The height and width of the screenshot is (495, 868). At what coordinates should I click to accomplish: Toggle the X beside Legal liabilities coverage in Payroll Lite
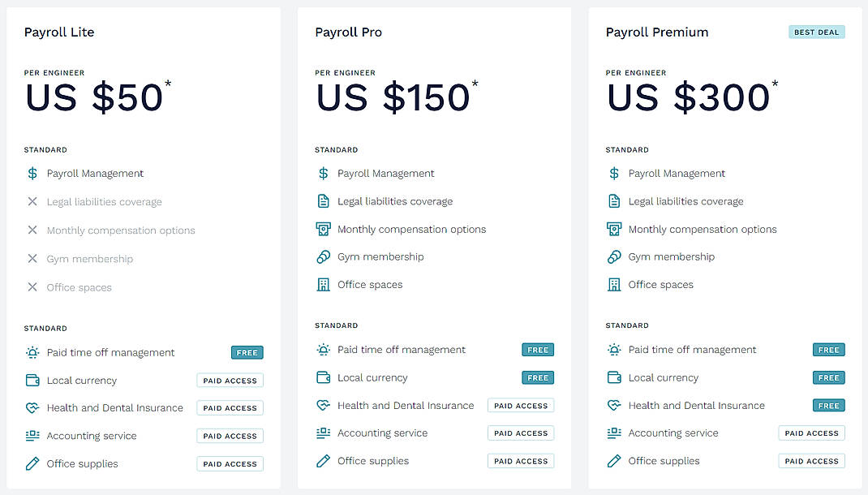pyautogui.click(x=32, y=201)
